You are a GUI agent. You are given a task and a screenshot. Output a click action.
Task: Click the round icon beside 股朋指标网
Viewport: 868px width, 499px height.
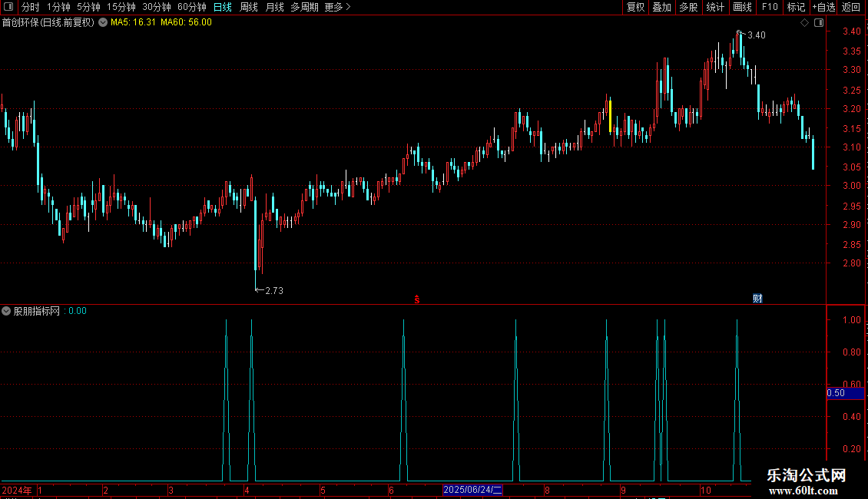point(6,311)
